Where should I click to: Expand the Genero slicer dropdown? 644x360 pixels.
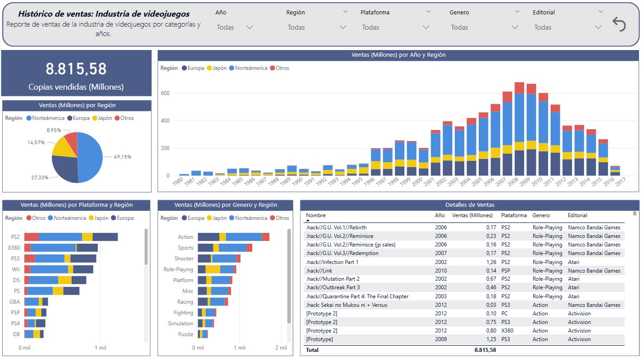click(484, 27)
